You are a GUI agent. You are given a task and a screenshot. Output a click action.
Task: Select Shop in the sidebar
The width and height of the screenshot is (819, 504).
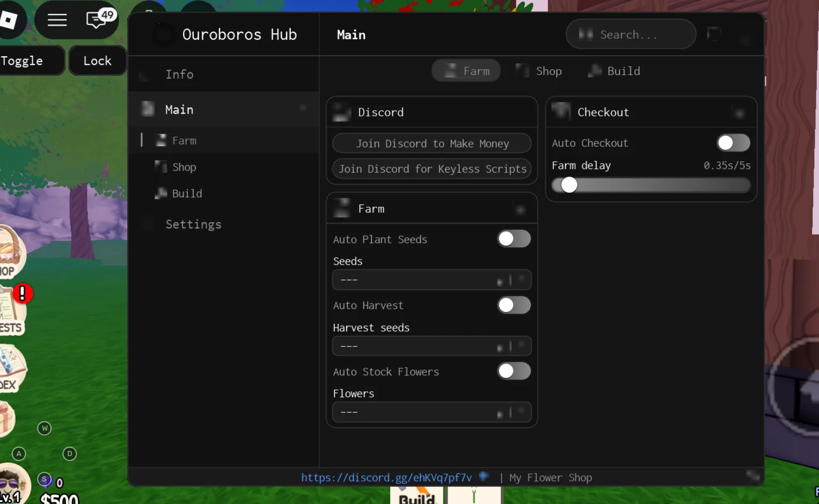(x=223, y=167)
